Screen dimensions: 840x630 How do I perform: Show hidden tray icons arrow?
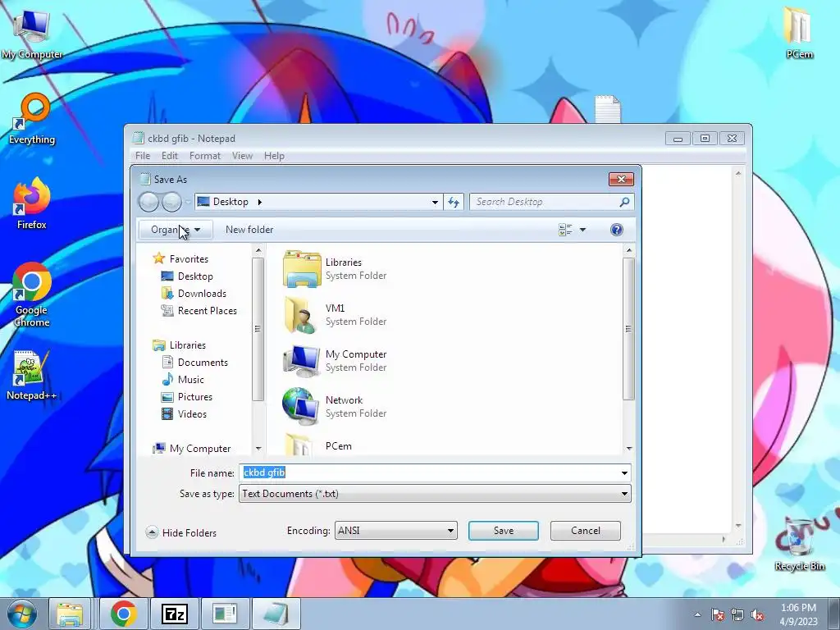697,614
